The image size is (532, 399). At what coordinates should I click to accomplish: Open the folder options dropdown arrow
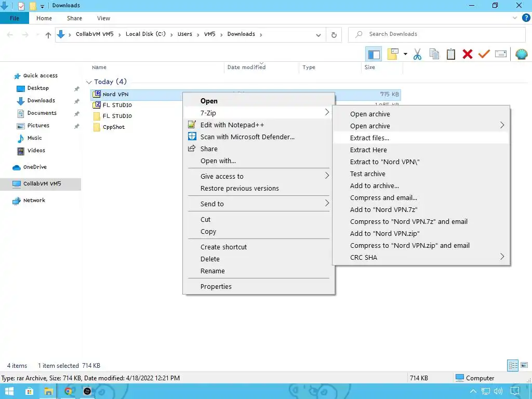pos(405,54)
